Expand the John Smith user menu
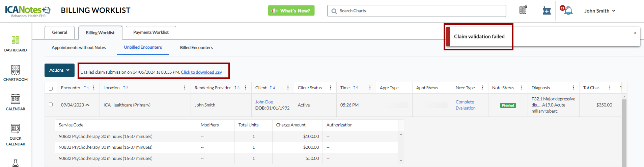The image size is (644, 167). click(600, 11)
